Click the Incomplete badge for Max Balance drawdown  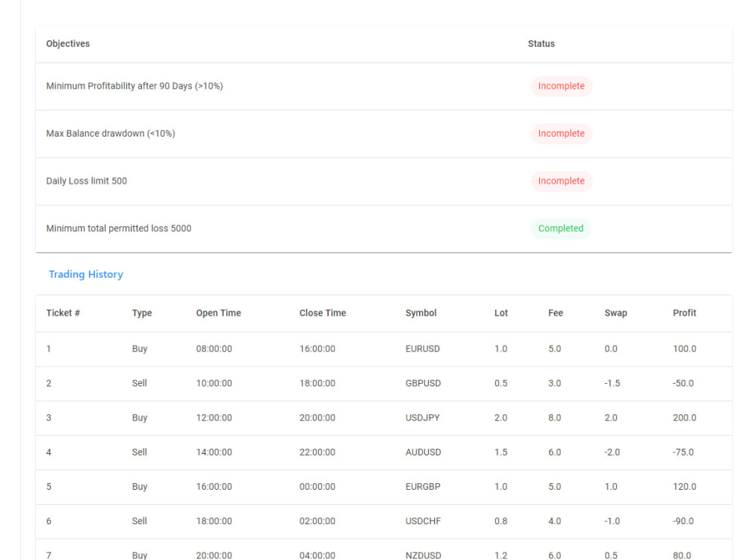pyautogui.click(x=561, y=133)
